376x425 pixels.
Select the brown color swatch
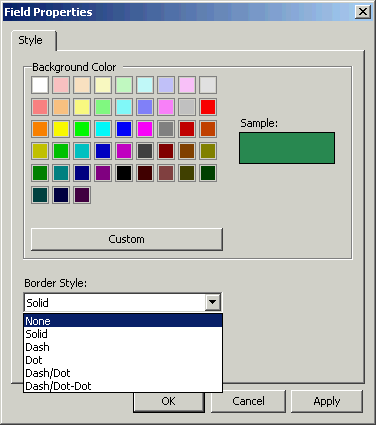point(187,151)
